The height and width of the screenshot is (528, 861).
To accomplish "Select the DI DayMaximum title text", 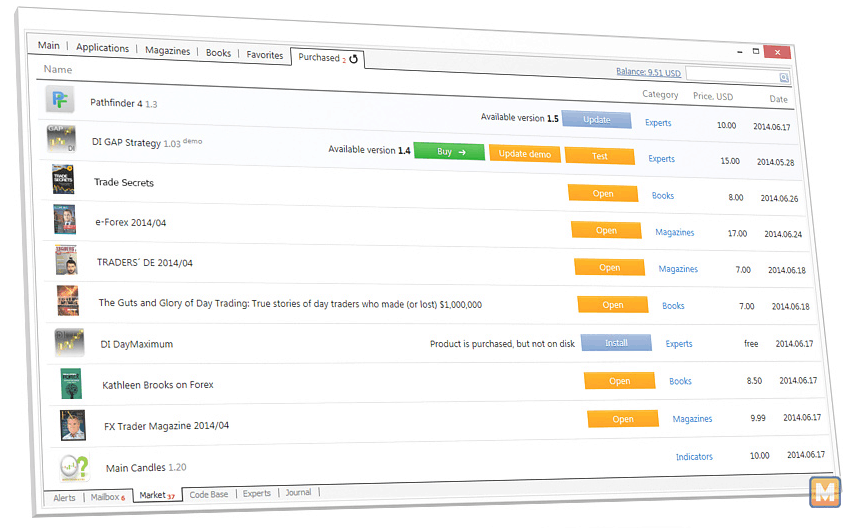I will tap(136, 344).
